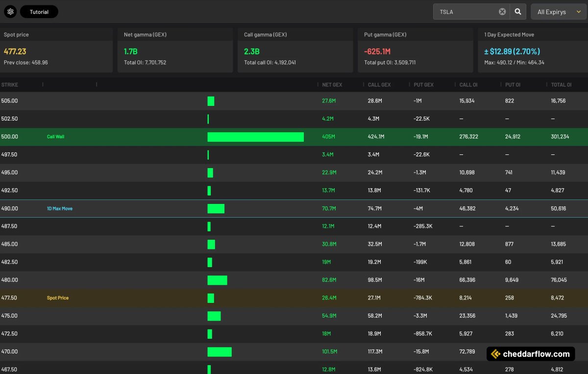Clear the TSLA search using the X icon
Image resolution: width=588 pixels, height=374 pixels.
pyautogui.click(x=501, y=11)
